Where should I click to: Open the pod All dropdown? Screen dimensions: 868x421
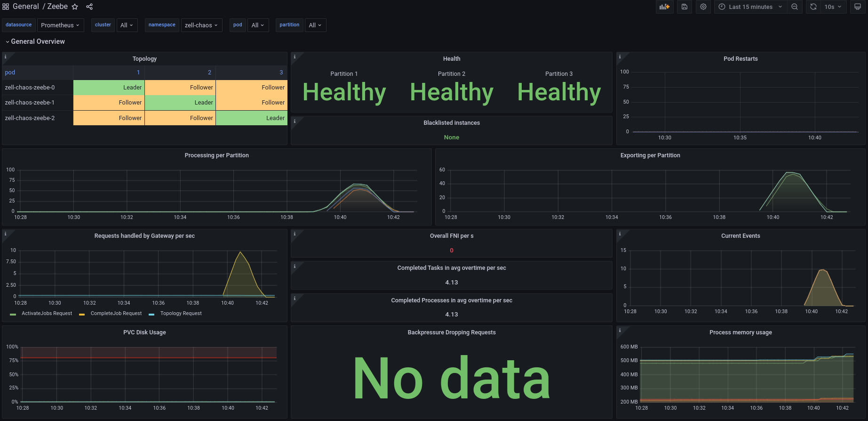tap(258, 25)
